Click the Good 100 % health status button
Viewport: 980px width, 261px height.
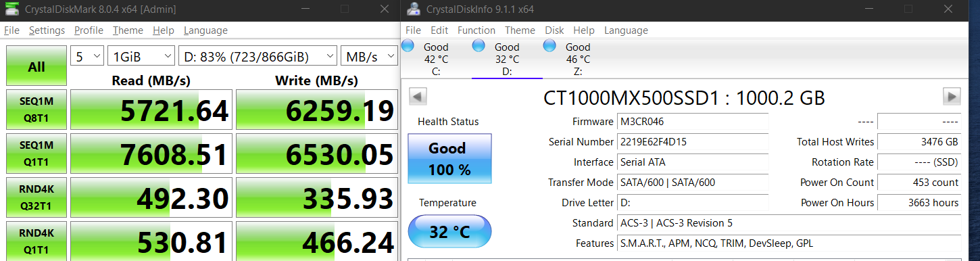click(x=449, y=158)
